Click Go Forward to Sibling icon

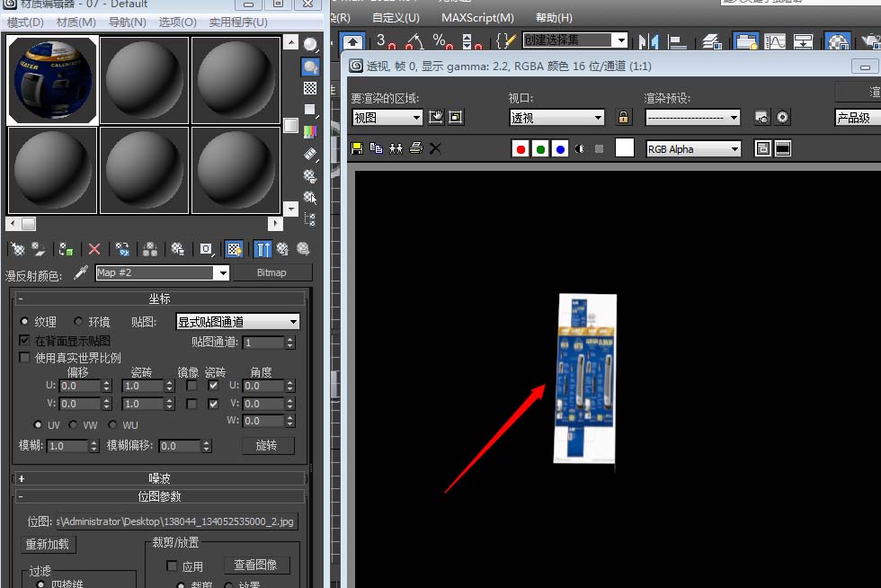coord(304,249)
